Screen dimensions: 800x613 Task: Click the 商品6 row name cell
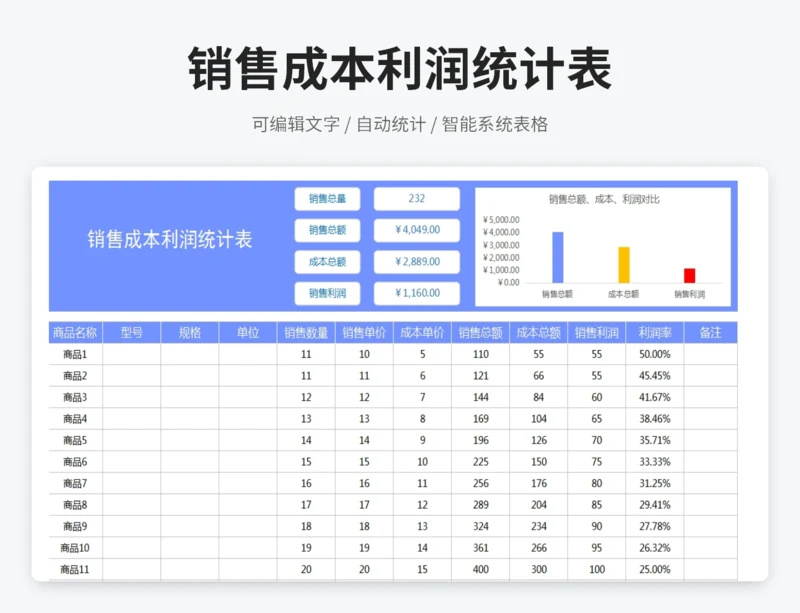[76, 462]
